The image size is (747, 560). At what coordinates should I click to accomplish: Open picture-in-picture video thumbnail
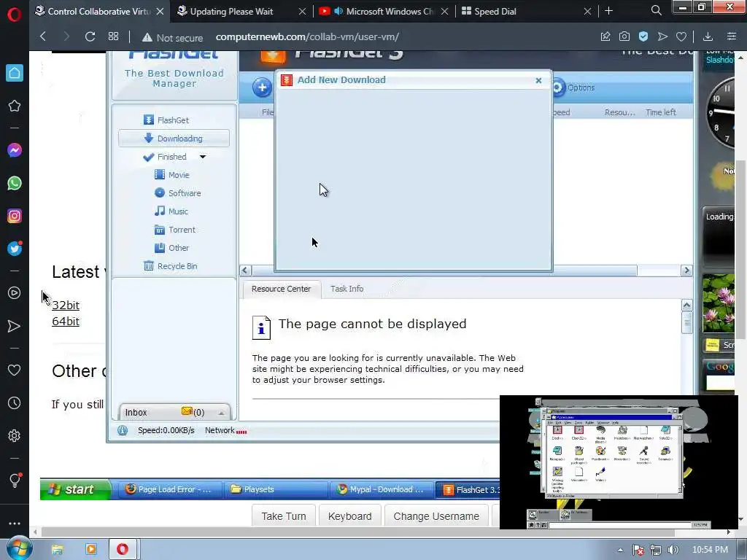tap(619, 462)
